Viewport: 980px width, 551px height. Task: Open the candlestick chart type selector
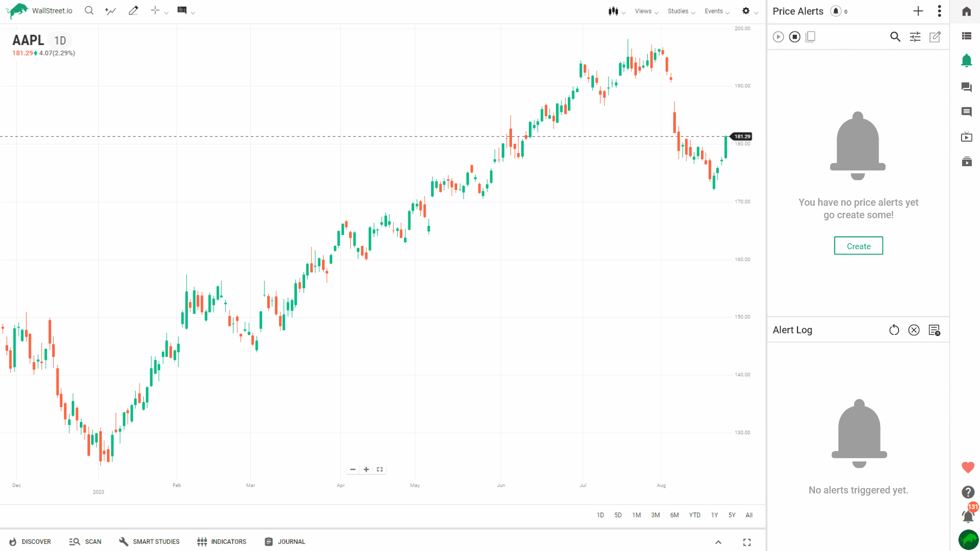point(614,11)
